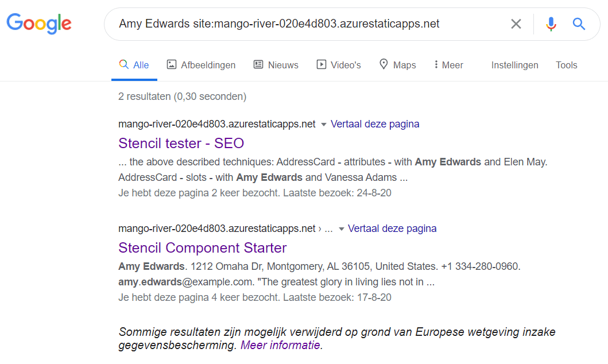This screenshot has height=364, width=608.
Task: Clear the search query with X icon
Action: [x=516, y=24]
